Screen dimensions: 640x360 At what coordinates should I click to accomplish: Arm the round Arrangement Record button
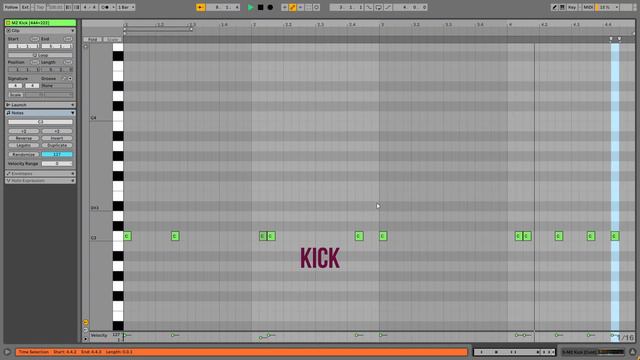270,7
